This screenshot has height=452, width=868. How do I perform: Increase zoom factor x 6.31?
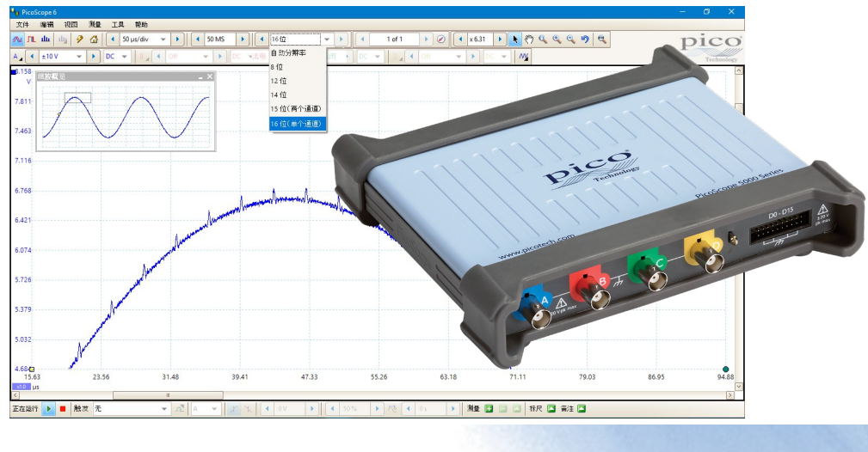tap(500, 40)
